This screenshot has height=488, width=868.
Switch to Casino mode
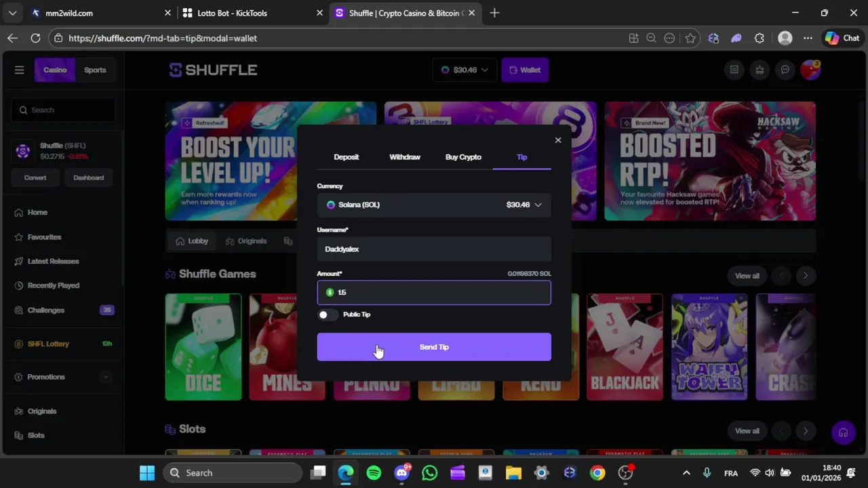(55, 70)
